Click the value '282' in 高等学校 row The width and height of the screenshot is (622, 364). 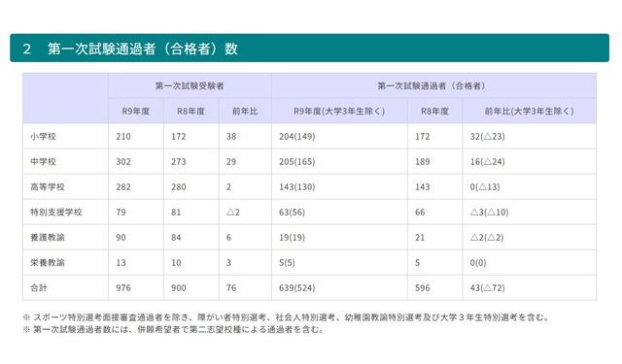coord(123,187)
